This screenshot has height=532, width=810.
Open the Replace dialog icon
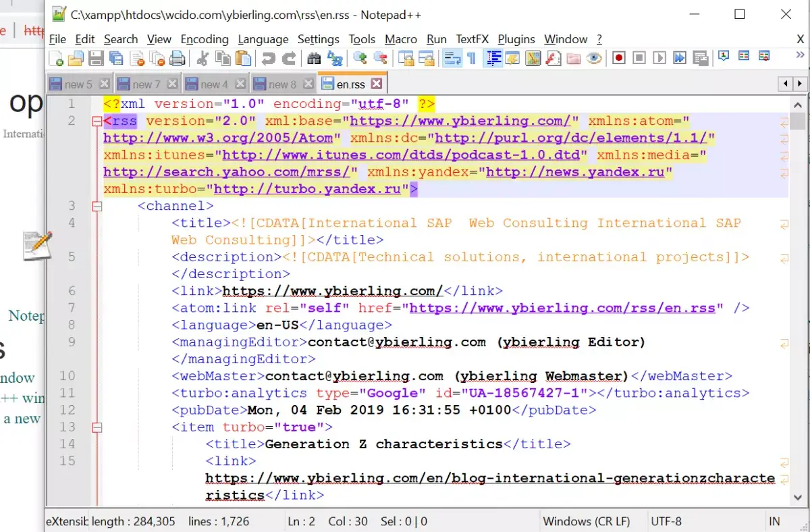334,59
